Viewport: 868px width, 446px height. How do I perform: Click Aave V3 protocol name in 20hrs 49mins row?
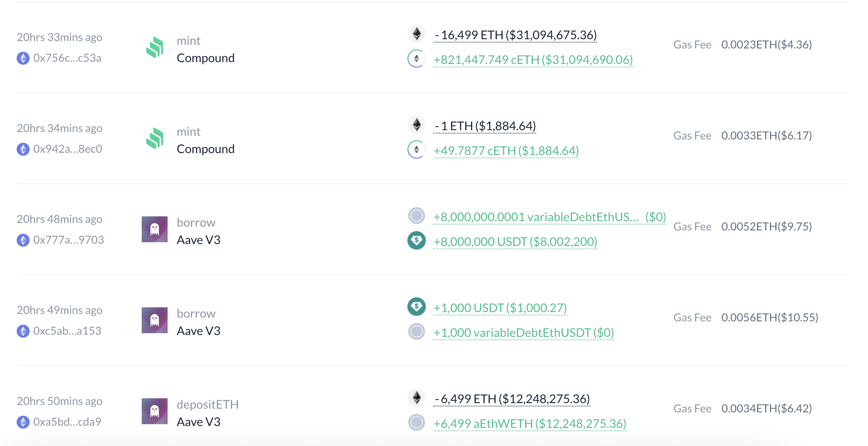pos(199,331)
